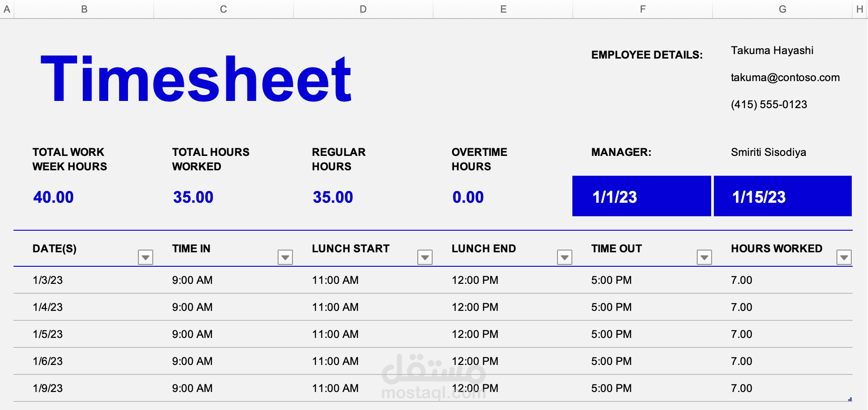Viewport: 868px width, 410px height.
Task: Click the 7.00 hours worked for 1/9/23
Action: (741, 388)
